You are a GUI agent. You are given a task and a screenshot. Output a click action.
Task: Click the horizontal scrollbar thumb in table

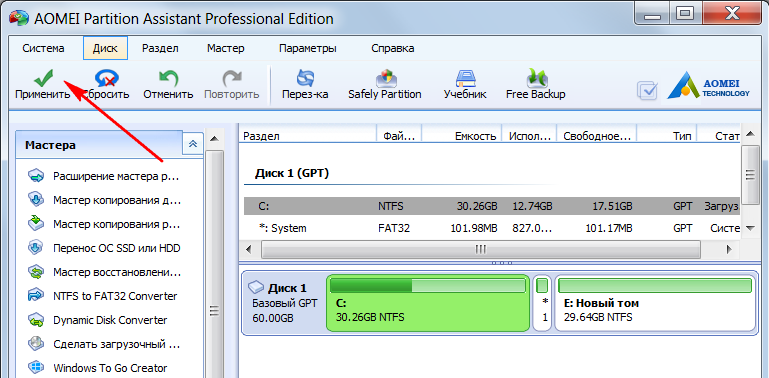tap(481, 249)
